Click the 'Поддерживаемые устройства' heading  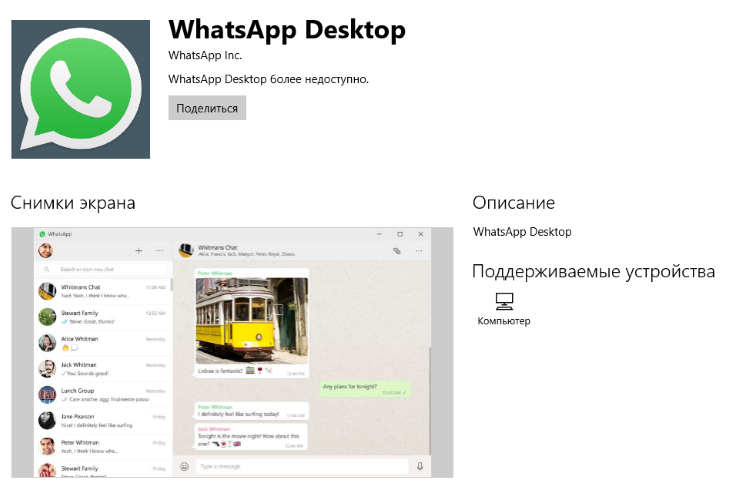tap(594, 271)
